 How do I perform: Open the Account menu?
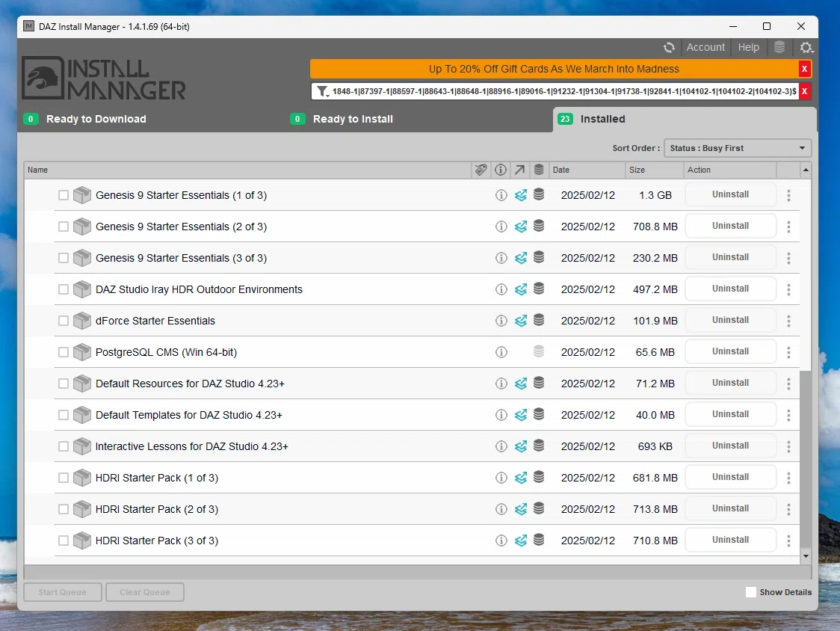coord(705,47)
